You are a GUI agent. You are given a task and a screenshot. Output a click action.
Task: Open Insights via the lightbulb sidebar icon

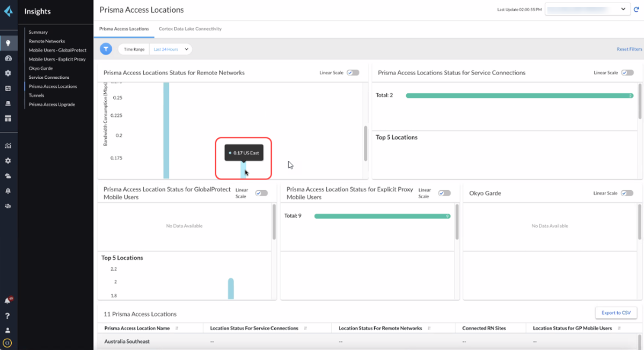tap(8, 43)
